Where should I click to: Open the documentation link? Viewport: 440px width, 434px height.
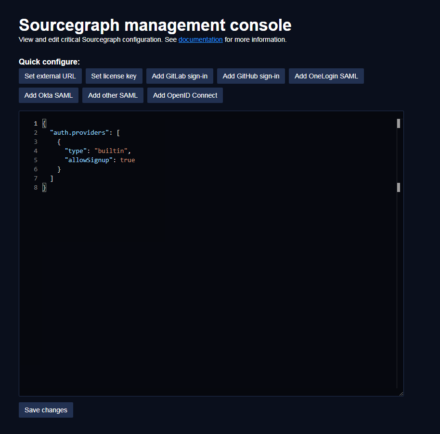tap(200, 40)
